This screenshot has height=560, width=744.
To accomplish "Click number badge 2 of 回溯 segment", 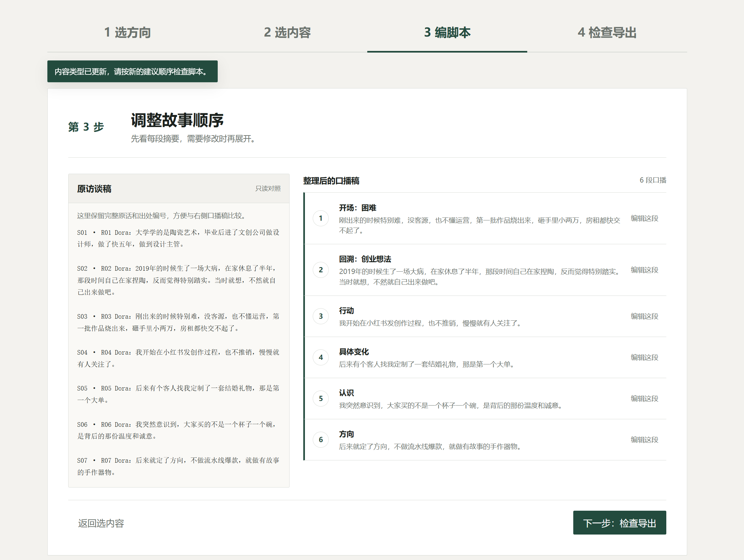I will 321,270.
